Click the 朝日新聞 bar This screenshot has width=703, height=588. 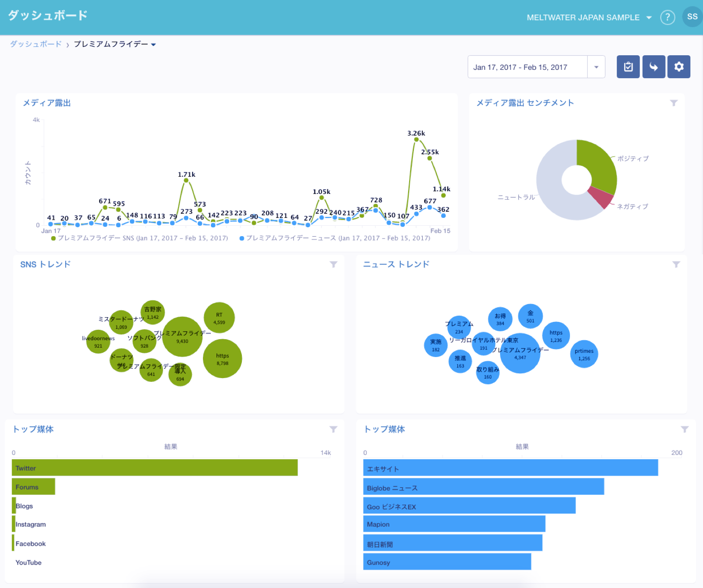pyautogui.click(x=453, y=543)
